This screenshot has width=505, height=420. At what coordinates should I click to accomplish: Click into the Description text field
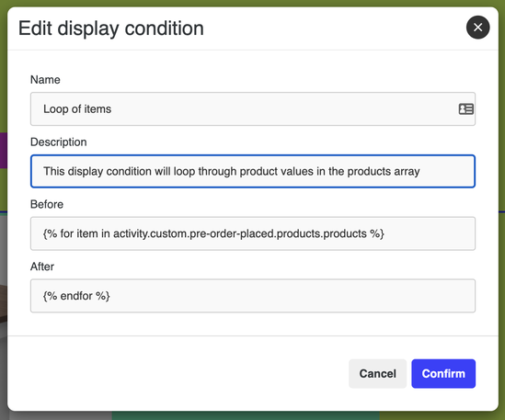click(x=253, y=171)
